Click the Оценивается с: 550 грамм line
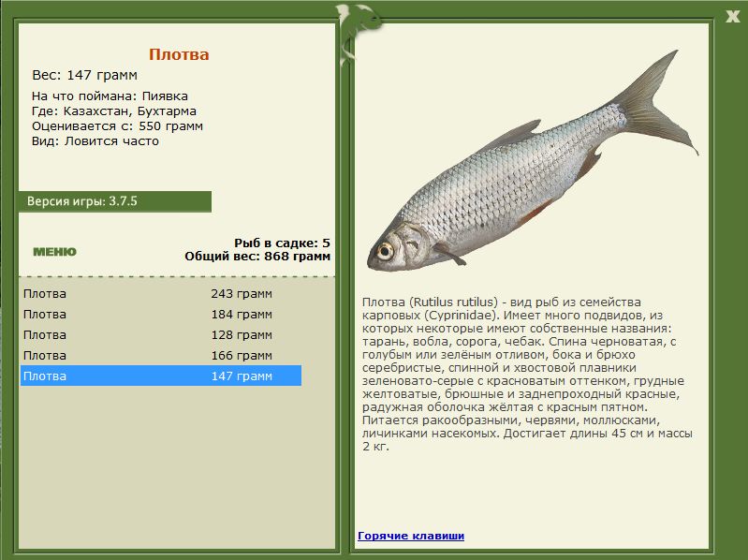The width and height of the screenshot is (748, 560). (x=117, y=126)
